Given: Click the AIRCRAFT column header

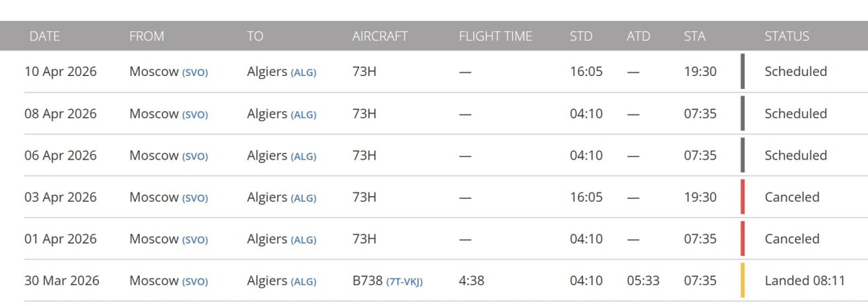Looking at the screenshot, I should (x=380, y=36).
